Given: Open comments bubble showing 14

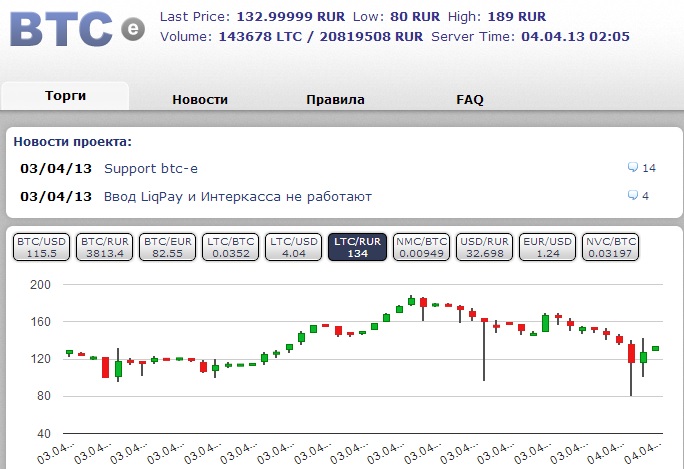Looking at the screenshot, I should pos(641,168).
